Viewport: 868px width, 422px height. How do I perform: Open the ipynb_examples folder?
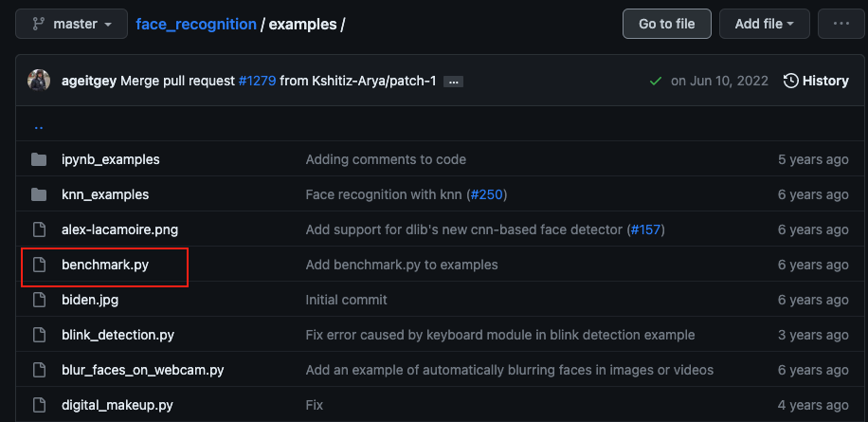(111, 159)
